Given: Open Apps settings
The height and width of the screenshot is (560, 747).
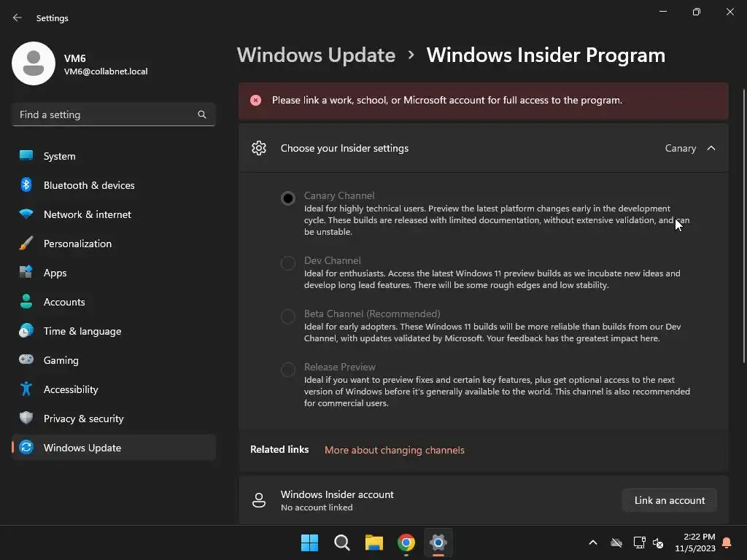Looking at the screenshot, I should tap(113, 273).
